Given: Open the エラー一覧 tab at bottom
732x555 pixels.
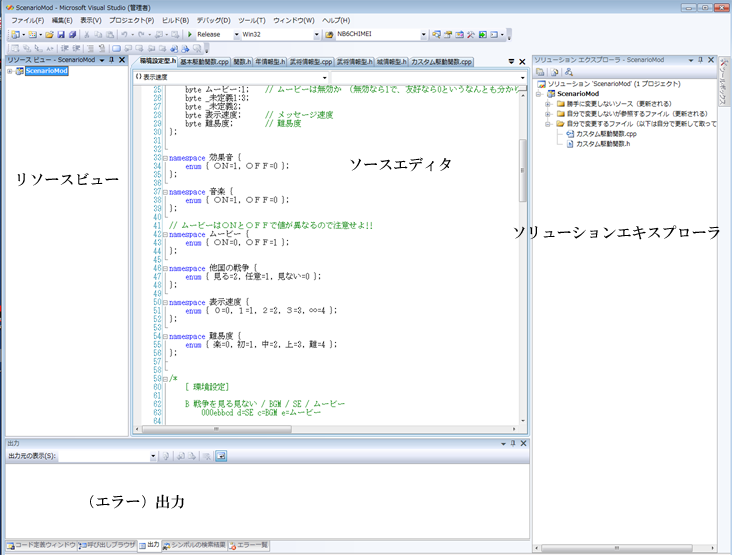Looking at the screenshot, I should (x=250, y=545).
